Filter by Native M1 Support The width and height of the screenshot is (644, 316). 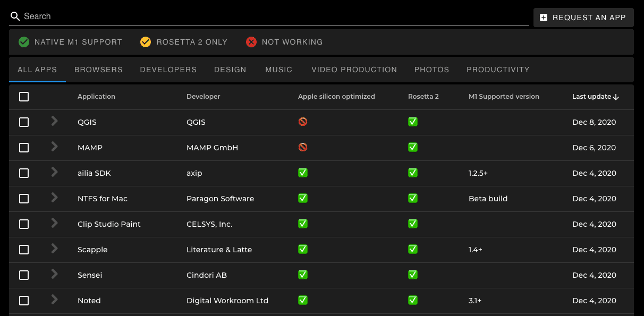coord(70,42)
